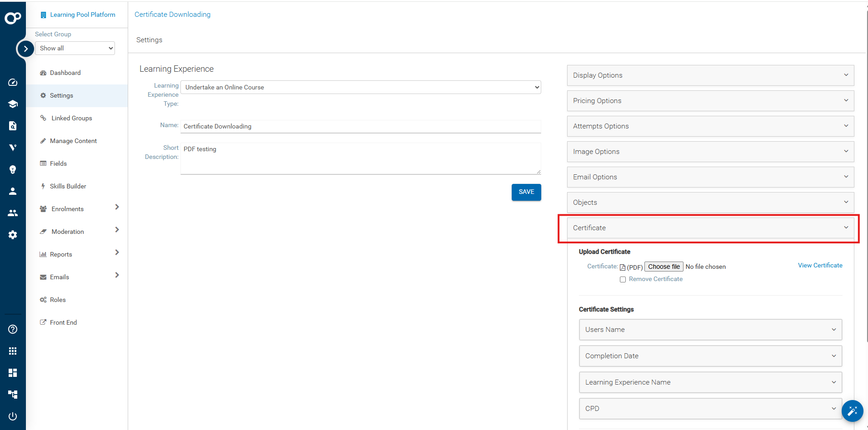Open the document search icon in the dark rail
The image size is (868, 430).
[13, 126]
